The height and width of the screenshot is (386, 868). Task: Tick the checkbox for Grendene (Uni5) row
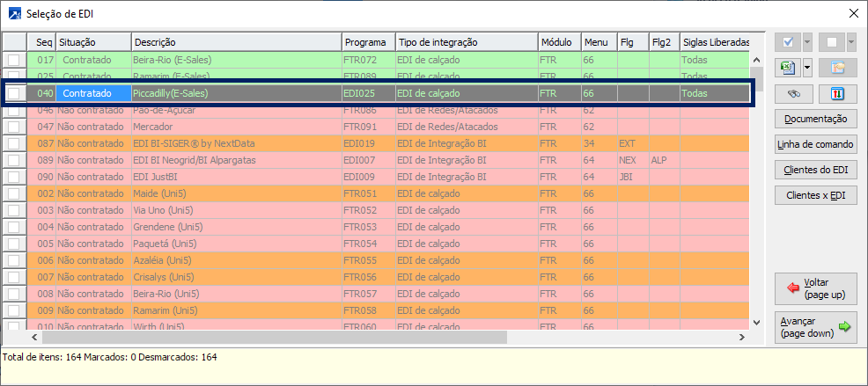pos(14,227)
